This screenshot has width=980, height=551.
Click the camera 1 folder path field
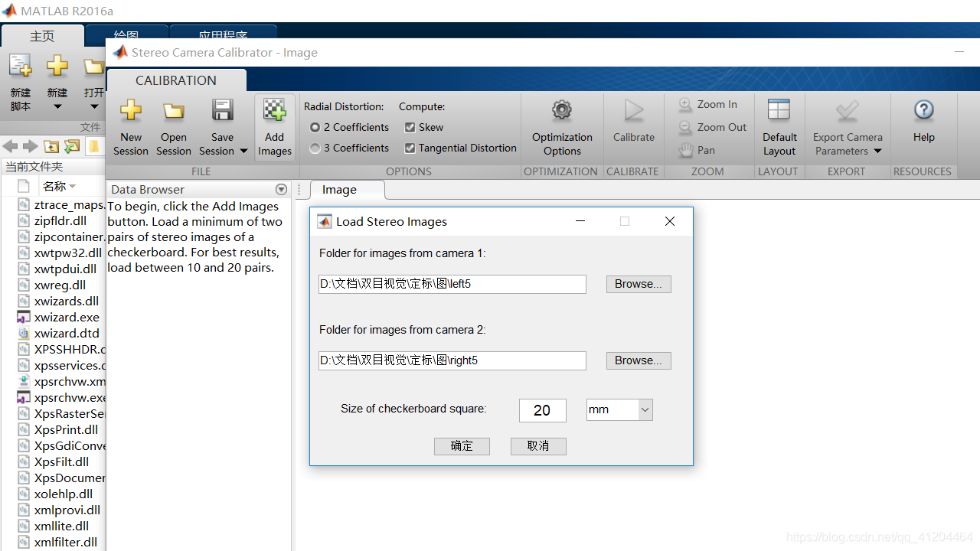click(452, 284)
